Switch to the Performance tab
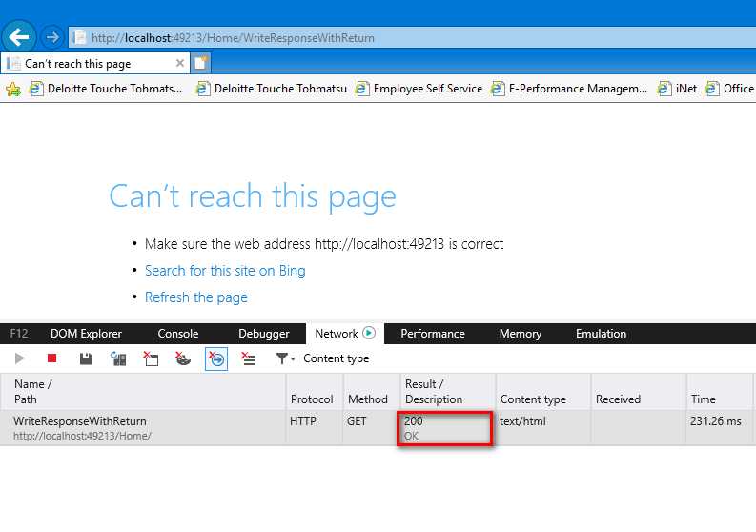 433,334
